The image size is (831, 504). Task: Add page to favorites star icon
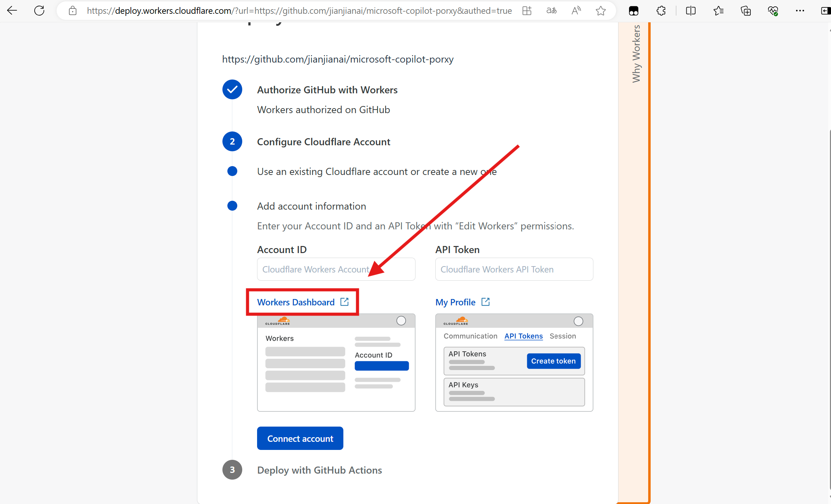pos(600,11)
